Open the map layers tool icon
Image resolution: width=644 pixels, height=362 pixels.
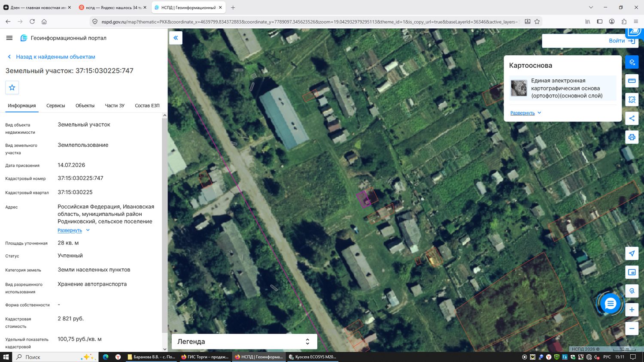coord(632,62)
